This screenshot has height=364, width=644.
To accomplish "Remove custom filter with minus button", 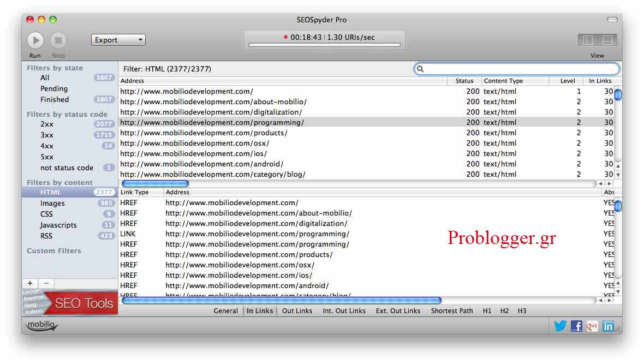I will tap(46, 283).
